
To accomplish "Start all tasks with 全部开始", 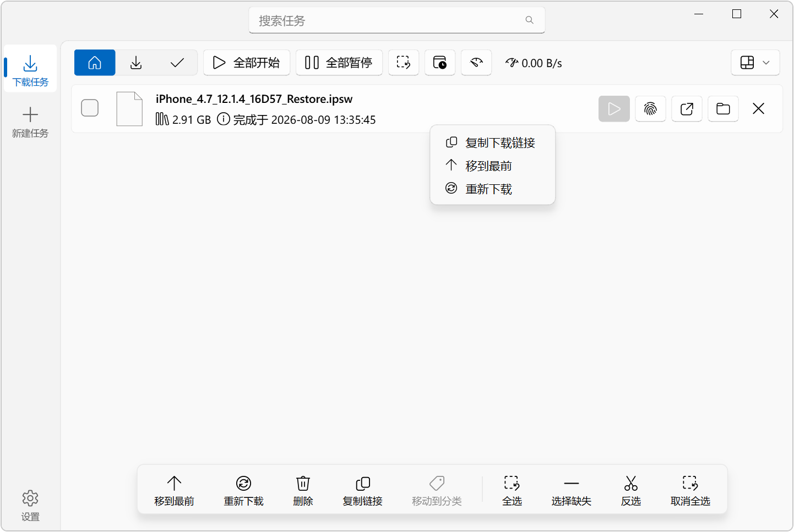I will click(x=247, y=63).
